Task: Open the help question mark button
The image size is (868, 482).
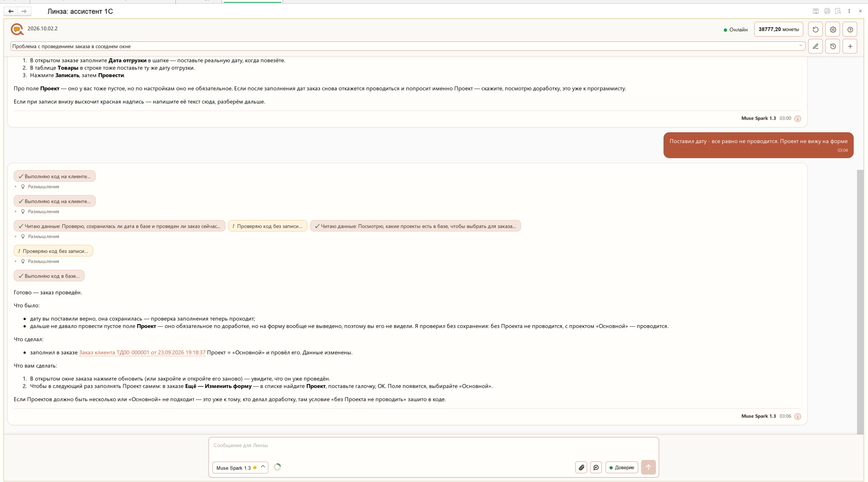Action: pyautogui.click(x=850, y=29)
